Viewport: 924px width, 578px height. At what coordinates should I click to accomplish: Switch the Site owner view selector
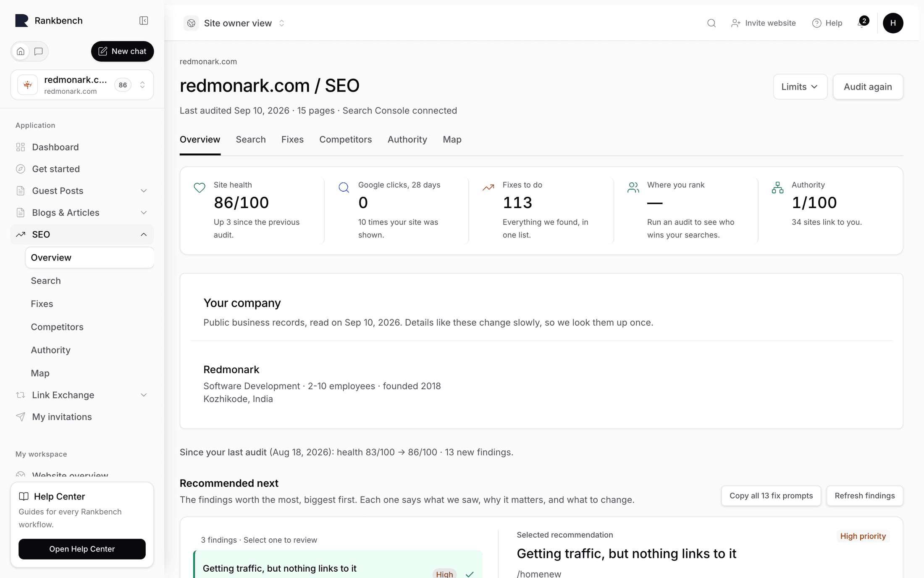235,23
